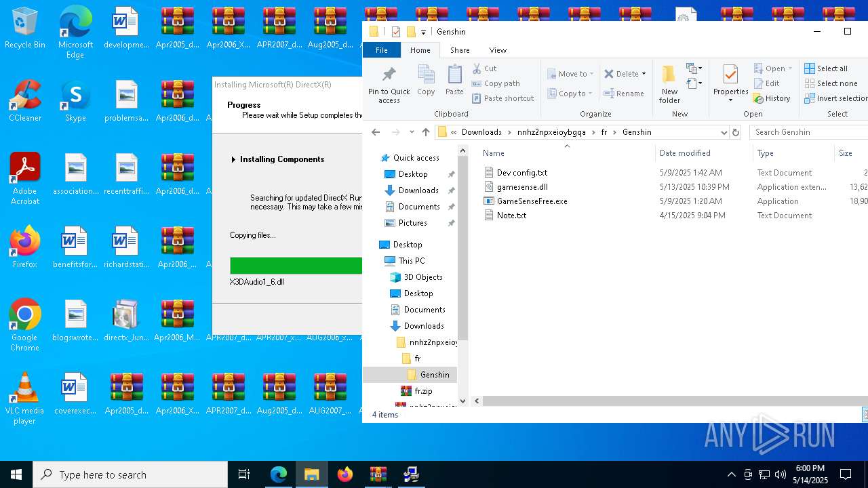The image size is (868, 488).
Task: Click Select none in ribbon
Action: [x=831, y=83]
